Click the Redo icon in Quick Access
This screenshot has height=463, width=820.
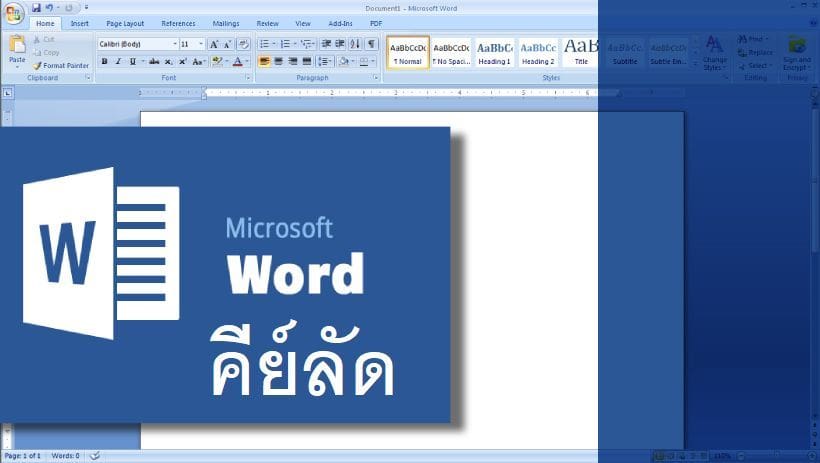69,8
